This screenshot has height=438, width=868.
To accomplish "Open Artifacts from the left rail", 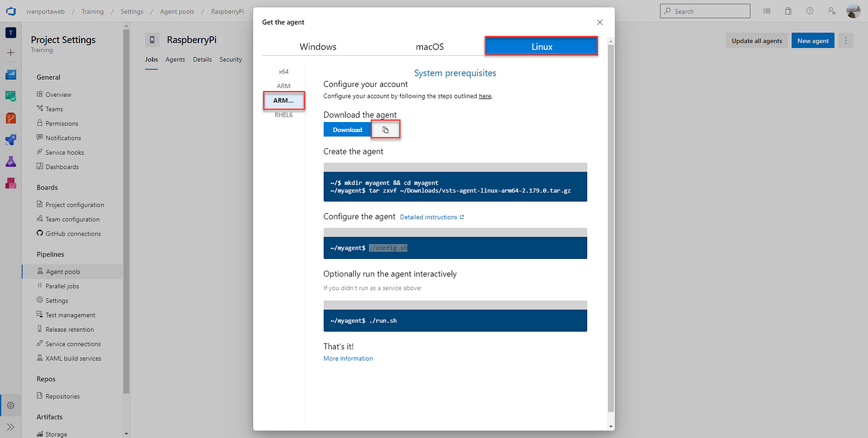I will (11, 183).
